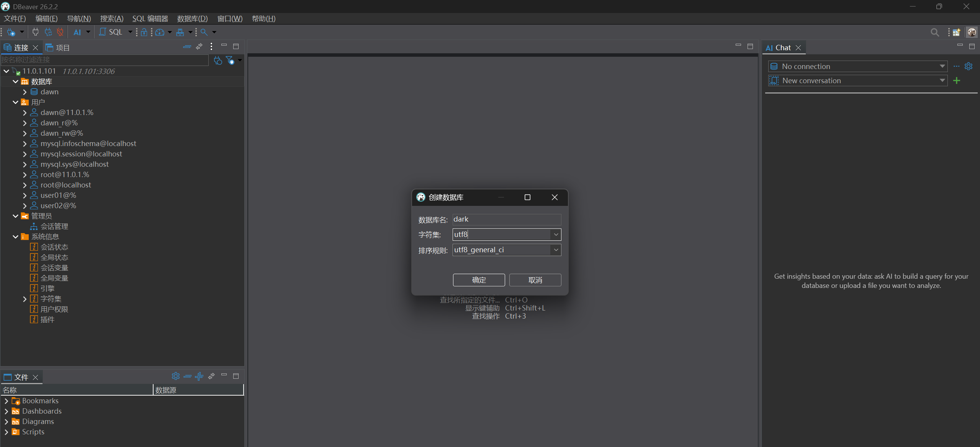Click the dashboard gauge icon
This screenshot has height=447, width=980.
click(x=160, y=32)
